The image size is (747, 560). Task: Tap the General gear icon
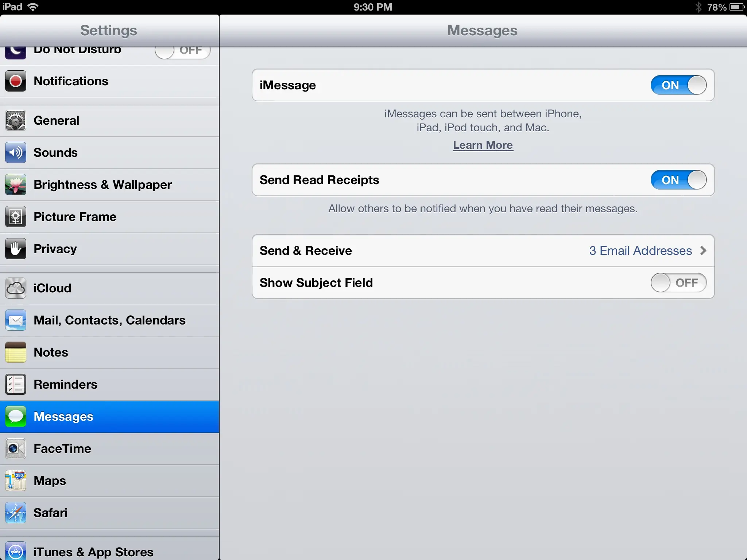(16, 120)
